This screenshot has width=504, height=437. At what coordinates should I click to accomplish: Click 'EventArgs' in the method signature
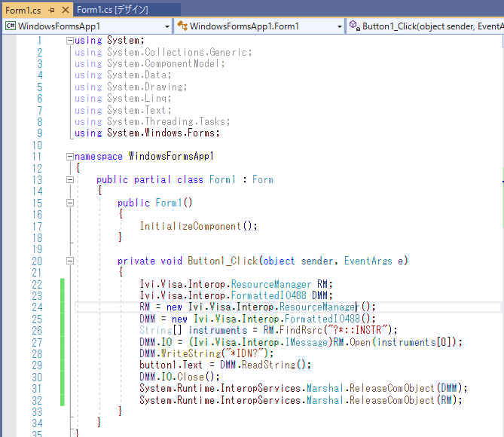coord(368,261)
